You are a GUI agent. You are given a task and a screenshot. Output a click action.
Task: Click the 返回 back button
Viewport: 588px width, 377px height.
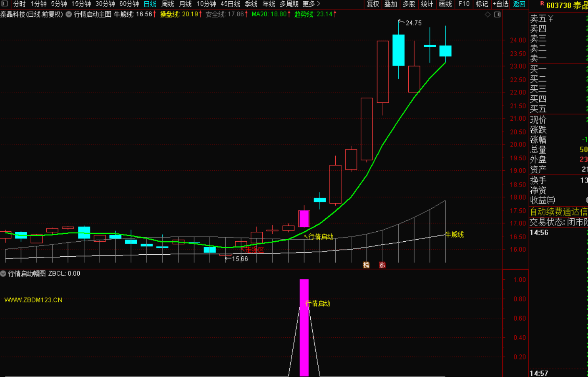519,4
